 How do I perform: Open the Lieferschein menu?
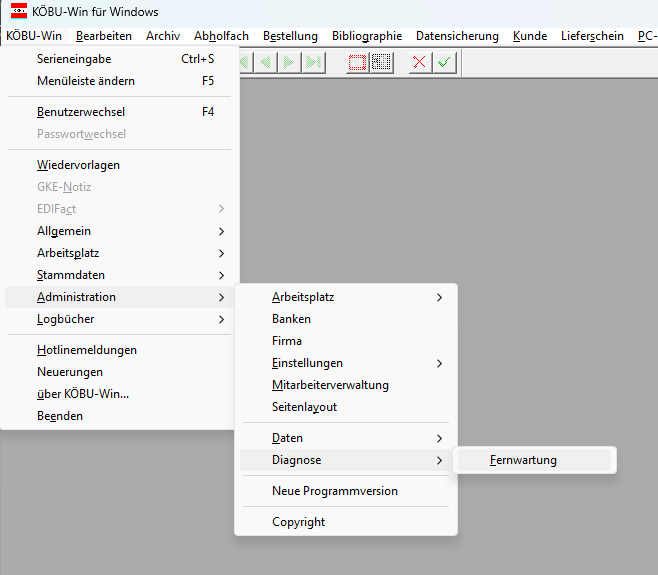592,36
